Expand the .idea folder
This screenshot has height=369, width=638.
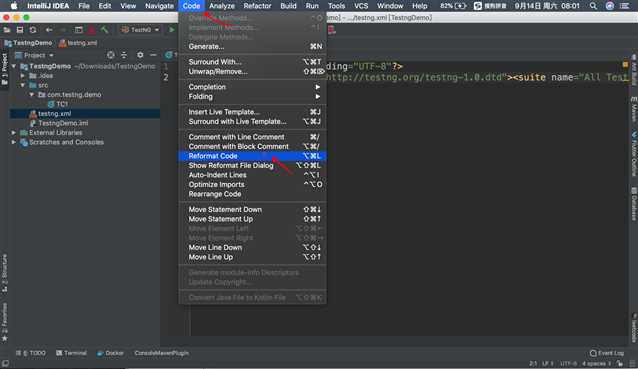(x=23, y=76)
